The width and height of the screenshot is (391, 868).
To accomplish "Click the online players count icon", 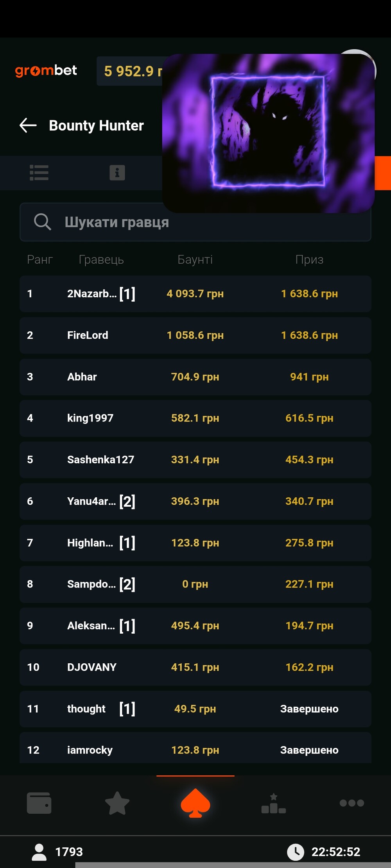I will coord(39,852).
